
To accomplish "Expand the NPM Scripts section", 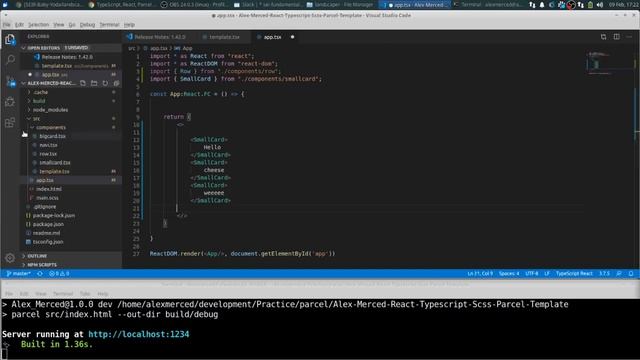I will [71, 264].
